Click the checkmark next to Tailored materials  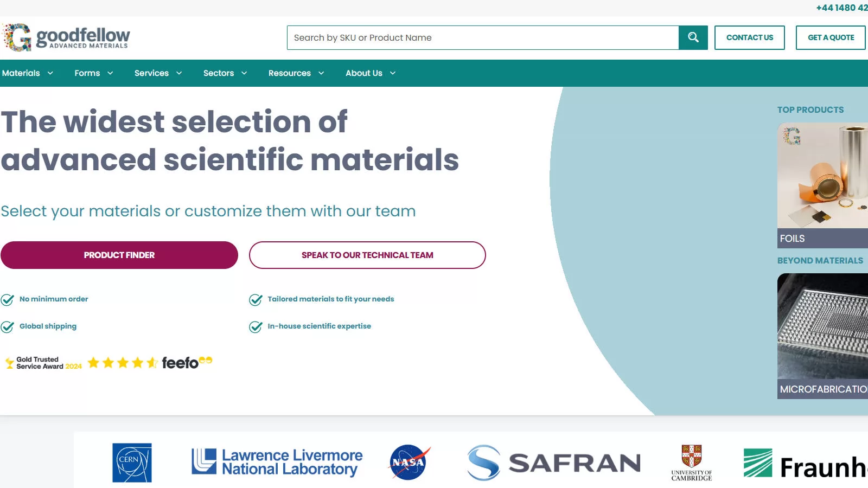(x=256, y=300)
